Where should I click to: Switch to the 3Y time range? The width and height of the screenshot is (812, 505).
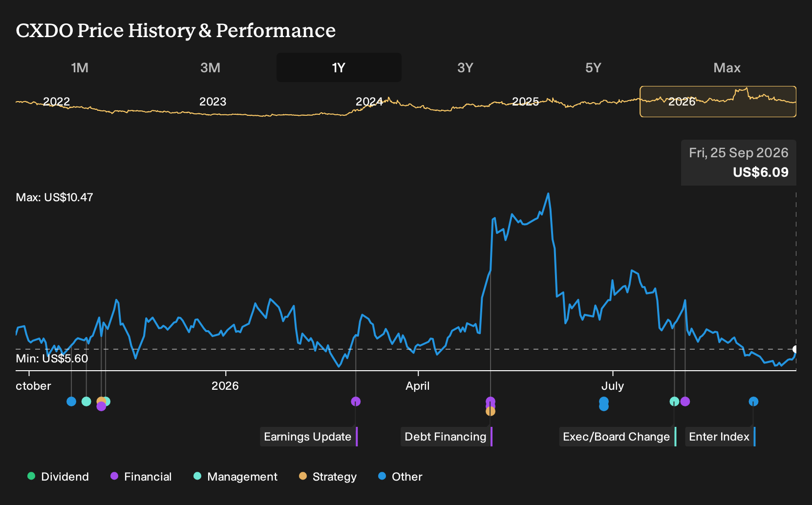[x=465, y=67]
